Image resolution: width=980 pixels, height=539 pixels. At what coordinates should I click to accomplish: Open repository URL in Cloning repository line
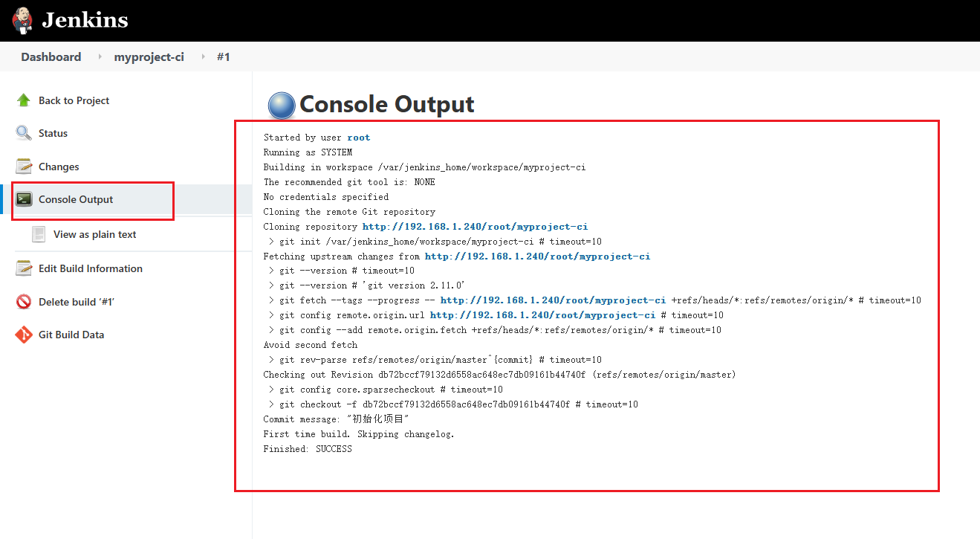(475, 227)
